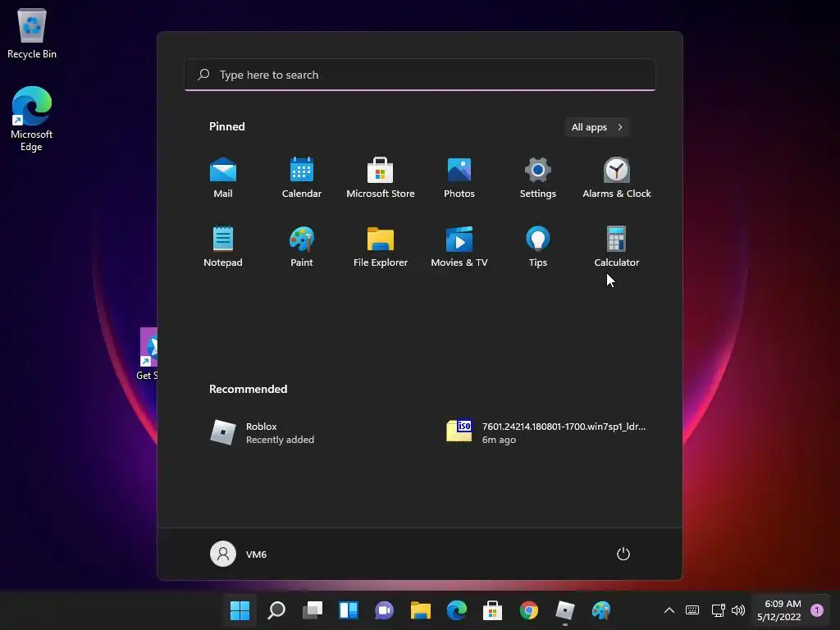This screenshot has width=840, height=630.
Task: Open the clock showing 6:09 AM
Action: [779, 610]
